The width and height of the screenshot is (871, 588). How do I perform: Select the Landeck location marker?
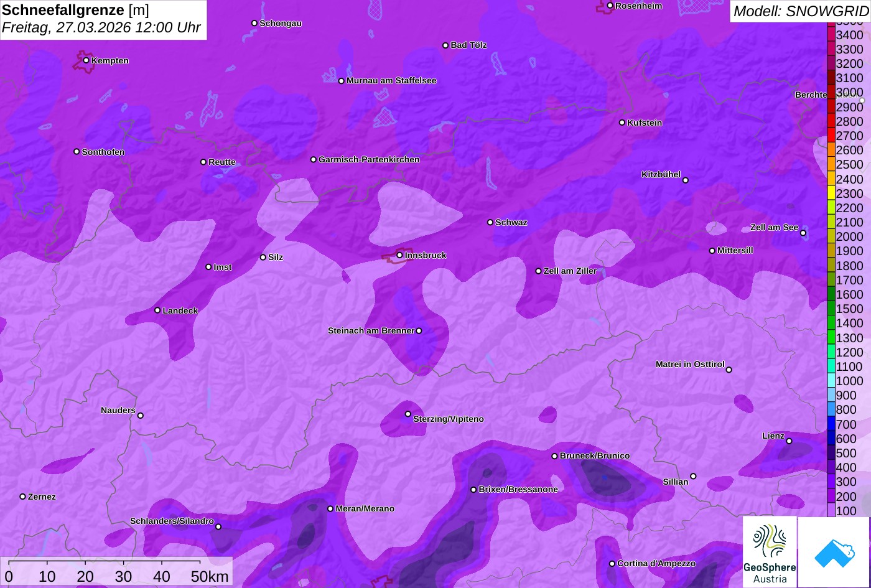[157, 310]
